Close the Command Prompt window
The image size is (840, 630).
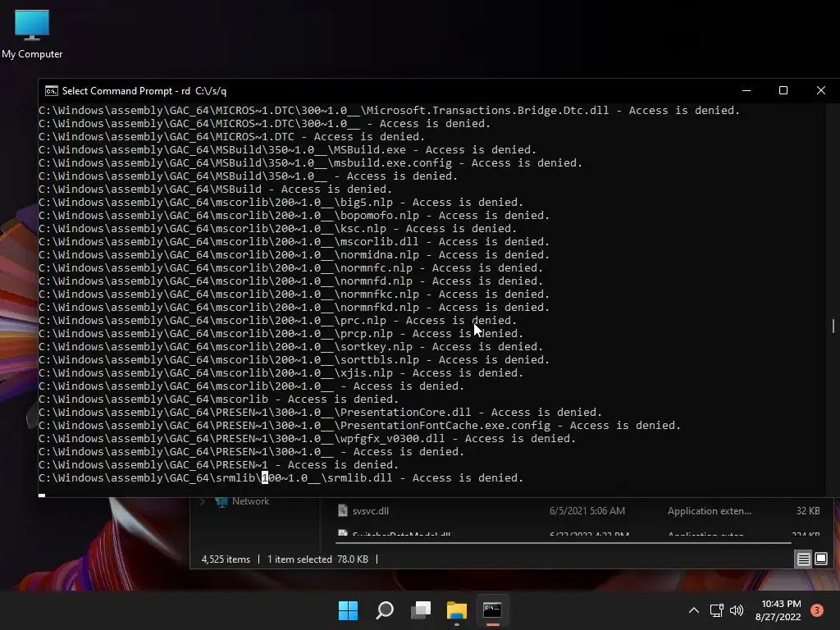tap(820, 90)
